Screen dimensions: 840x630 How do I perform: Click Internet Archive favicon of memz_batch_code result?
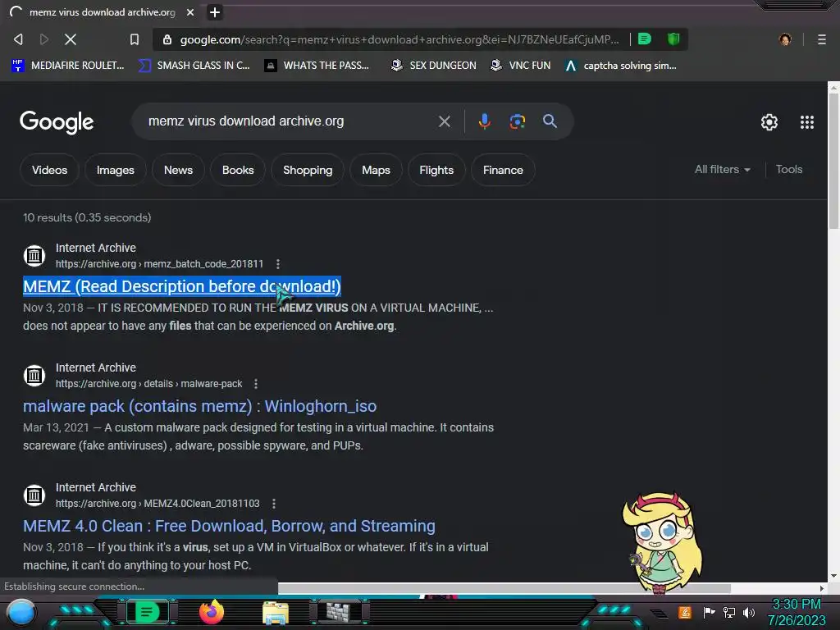click(34, 256)
